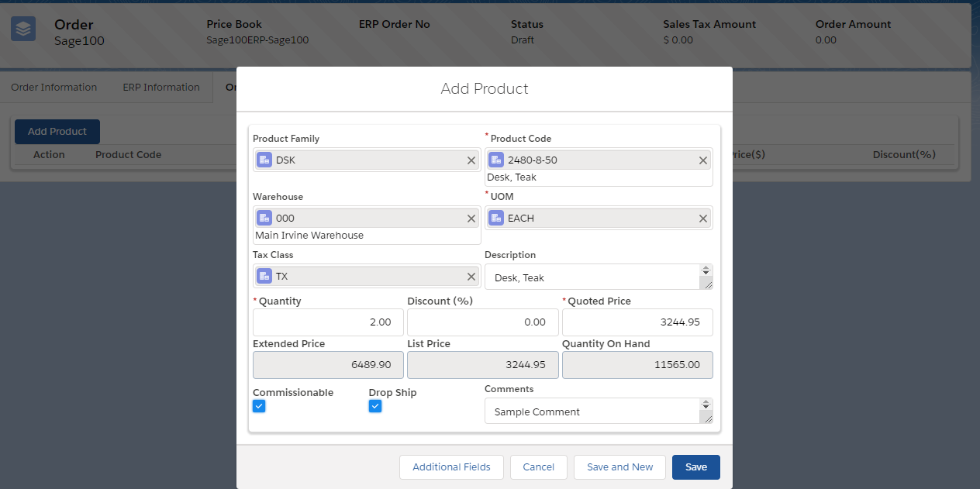Clear the EACH UOM selection
Screen dimensions: 980x489
click(703, 219)
